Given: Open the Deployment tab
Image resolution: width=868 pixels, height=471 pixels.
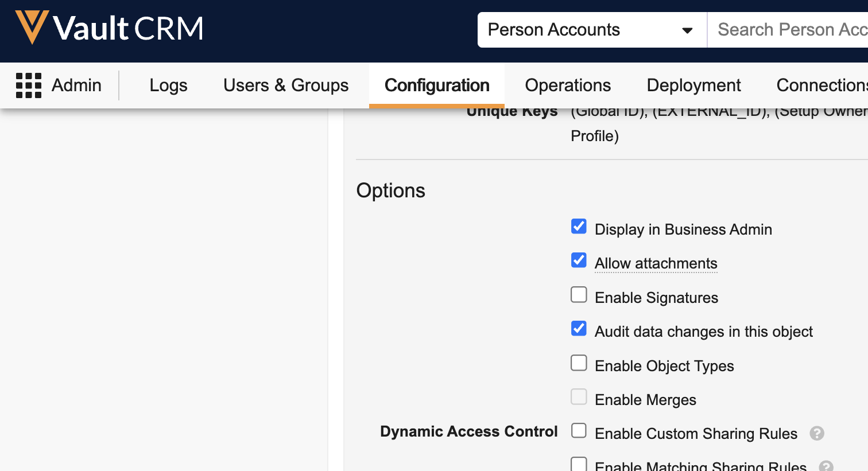Looking at the screenshot, I should (x=693, y=85).
